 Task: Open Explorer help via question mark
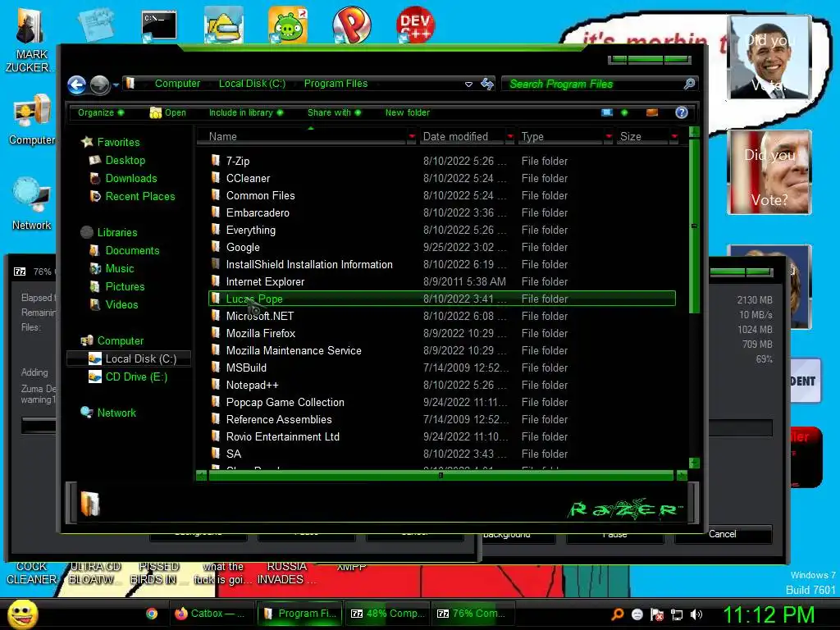pyautogui.click(x=682, y=112)
